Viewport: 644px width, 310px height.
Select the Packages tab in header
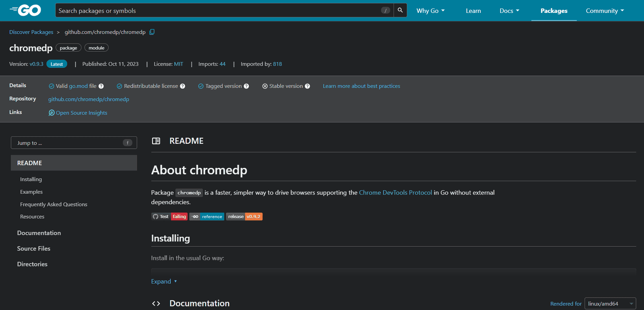coord(554,11)
